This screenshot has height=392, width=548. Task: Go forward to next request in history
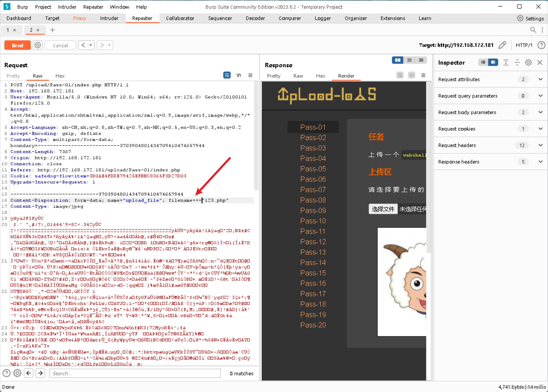pyautogui.click(x=102, y=45)
